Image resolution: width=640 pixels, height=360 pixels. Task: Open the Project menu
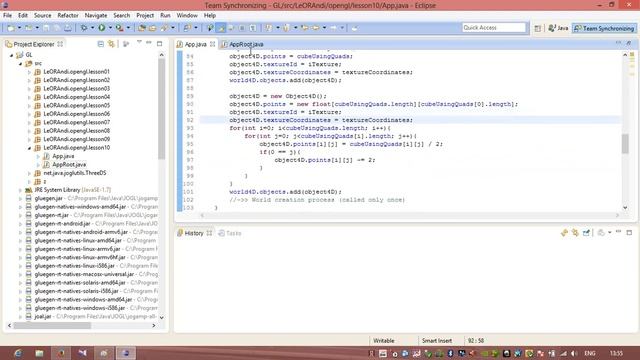(x=145, y=16)
